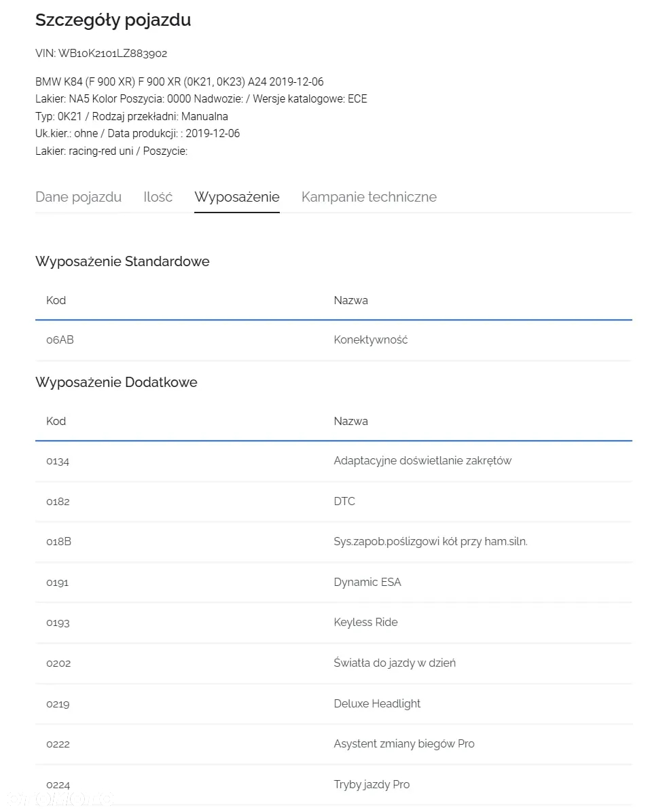Click the Wyposażenie Standardowe heading

tap(122, 261)
